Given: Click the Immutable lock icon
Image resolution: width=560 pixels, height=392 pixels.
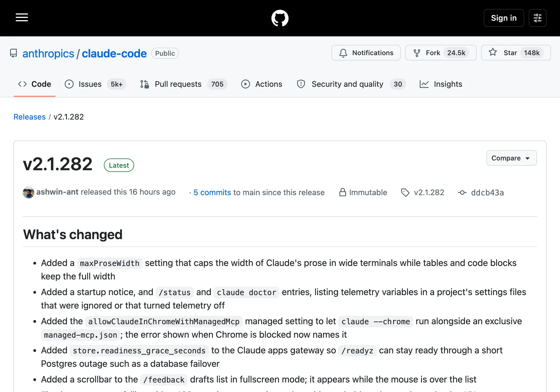Looking at the screenshot, I should click(342, 192).
